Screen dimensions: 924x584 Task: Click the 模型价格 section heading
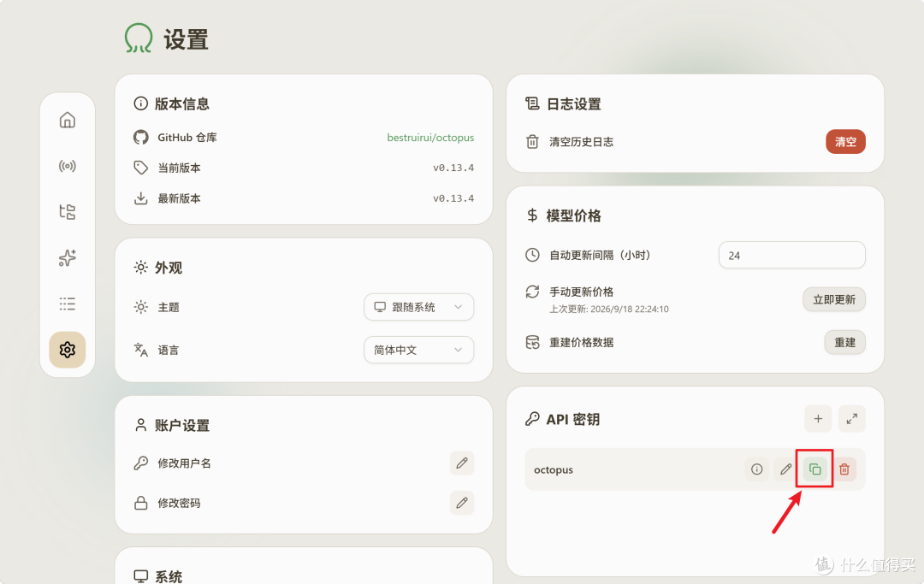click(573, 216)
